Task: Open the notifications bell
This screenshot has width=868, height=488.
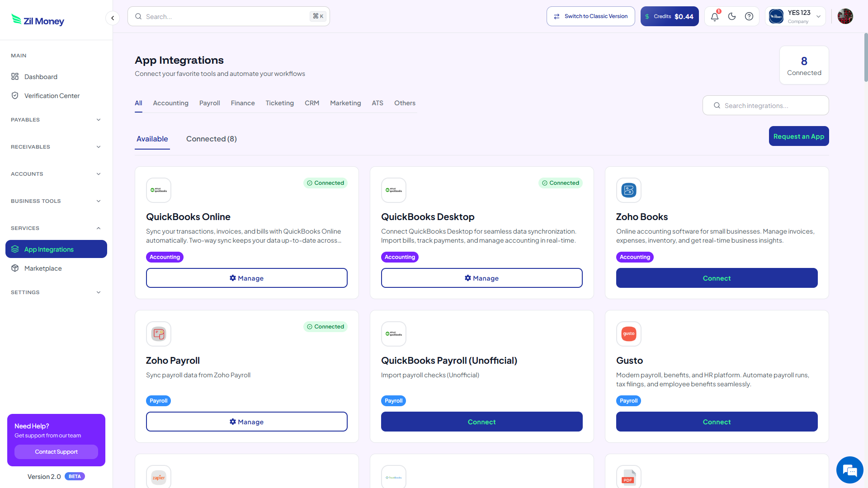Action: [715, 17]
